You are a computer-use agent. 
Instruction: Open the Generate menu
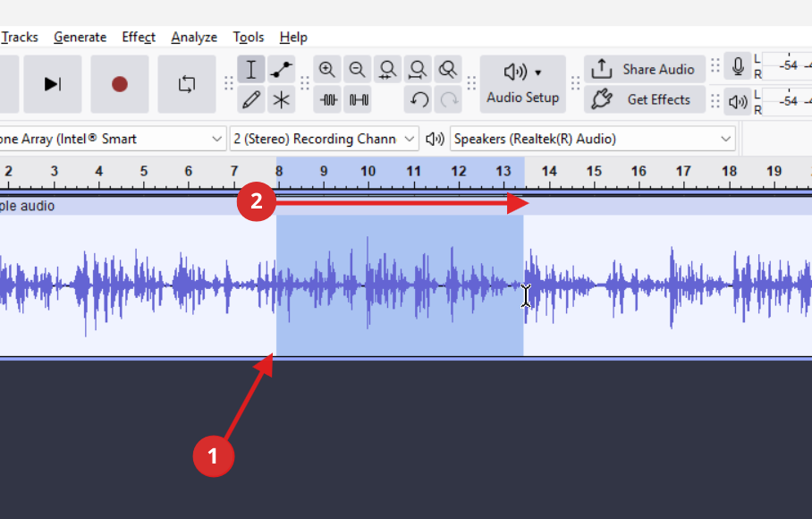(80, 37)
